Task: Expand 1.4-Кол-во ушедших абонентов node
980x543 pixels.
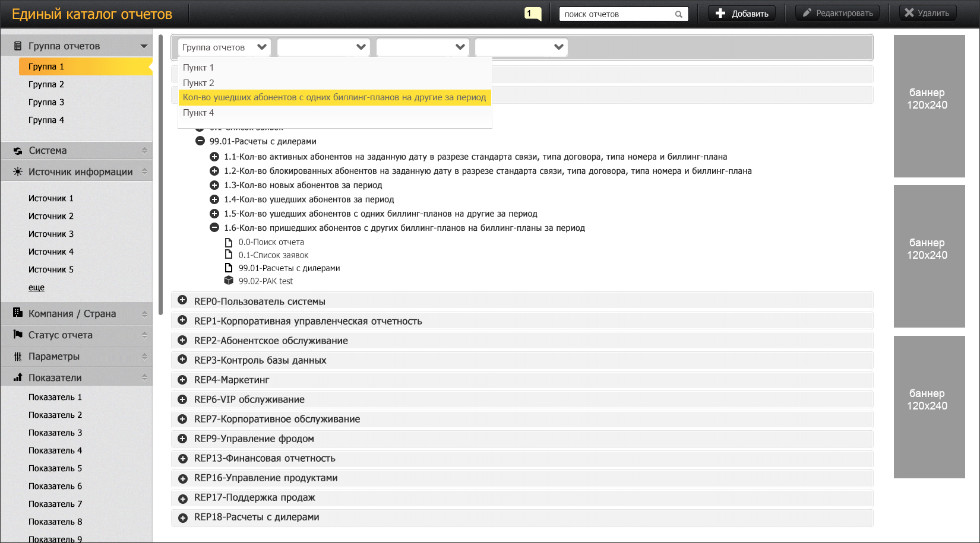Action: coord(214,199)
